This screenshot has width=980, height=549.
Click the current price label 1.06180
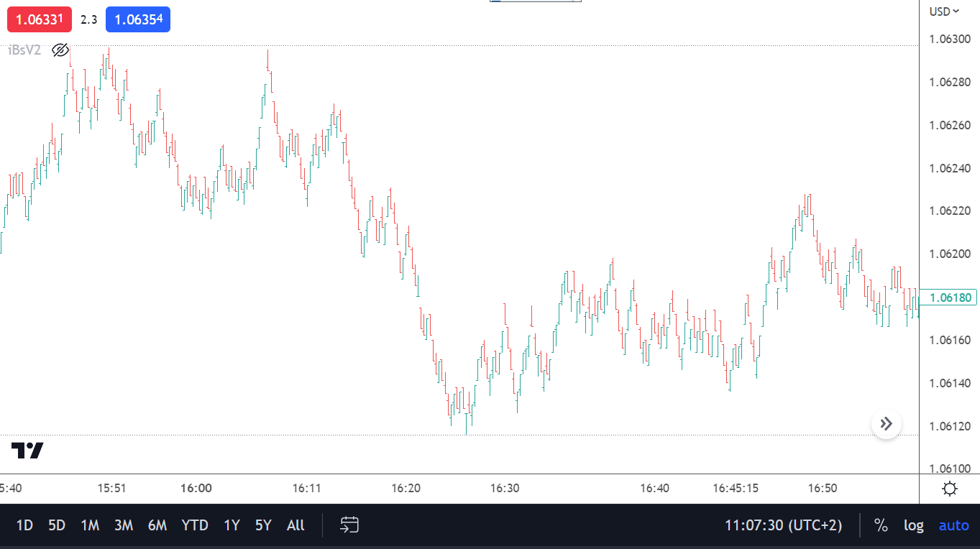[x=949, y=297]
